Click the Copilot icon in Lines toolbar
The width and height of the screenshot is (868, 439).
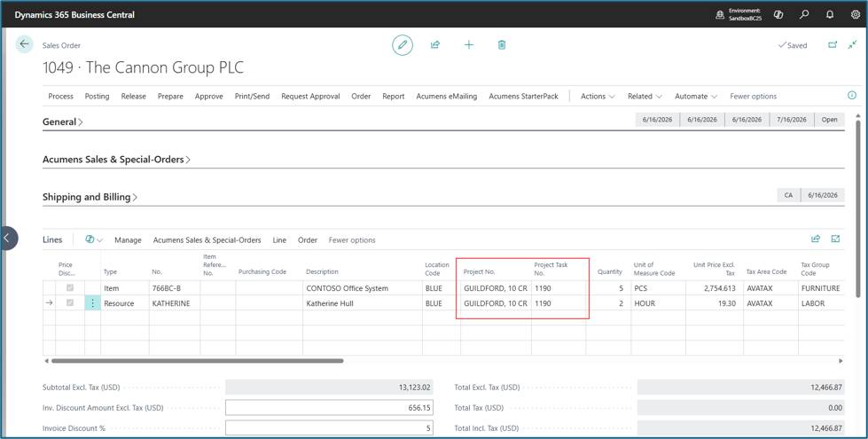90,239
